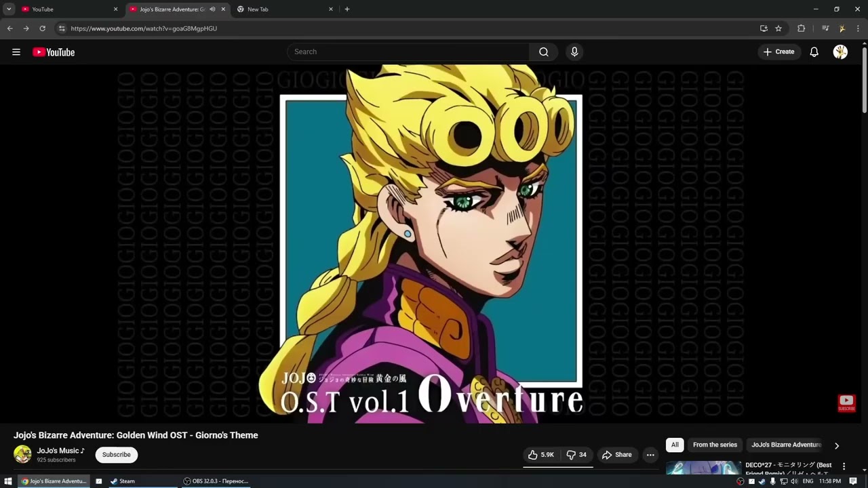Select the From the series chip
Image resolution: width=868 pixels, height=488 pixels.
click(715, 445)
